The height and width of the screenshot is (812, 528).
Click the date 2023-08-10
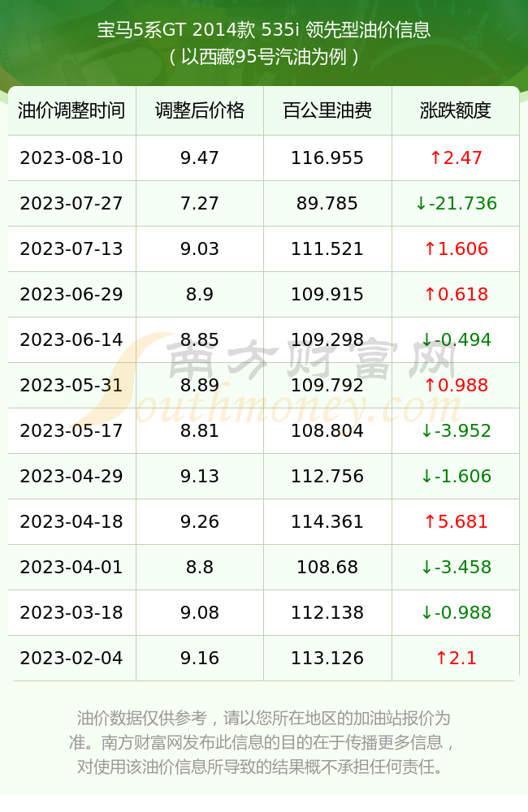coord(71,158)
